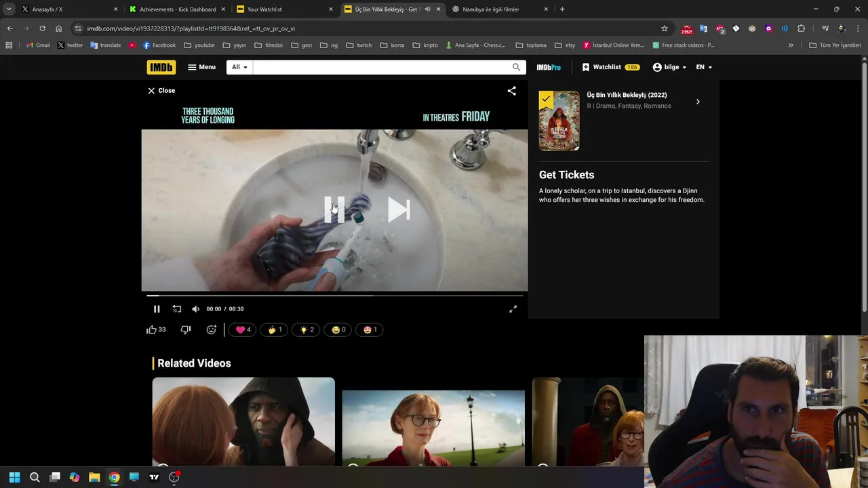
Task: React with the heart-eyes emoji
Action: pos(370,330)
